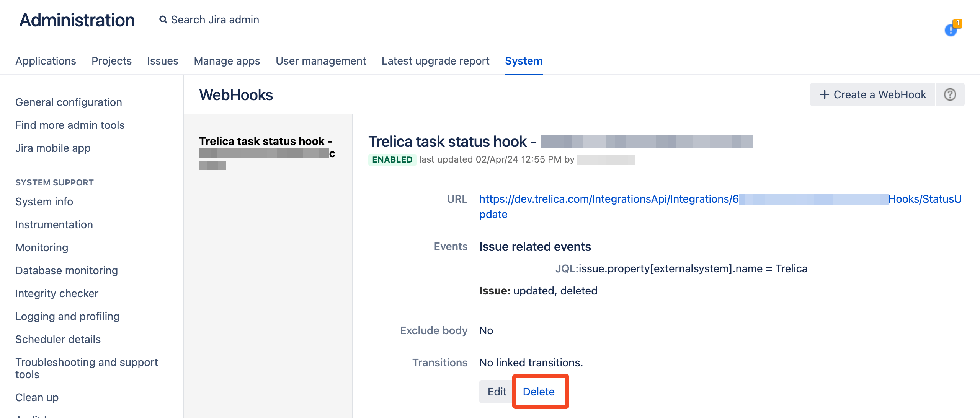Open the Jira mobile app settings

tap(53, 148)
